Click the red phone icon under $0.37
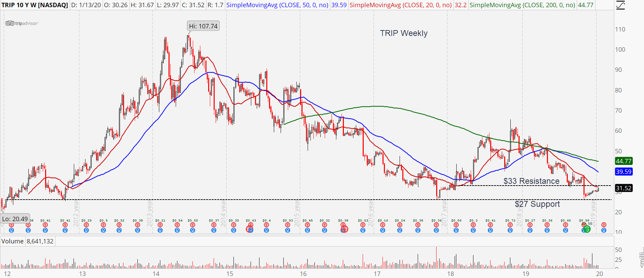Screen dimensions: 644x278 tap(214, 225)
